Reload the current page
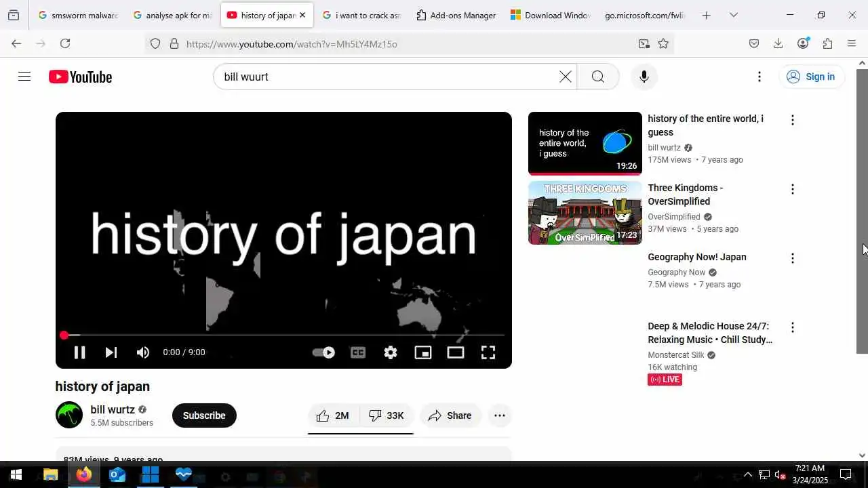868x488 pixels. tap(65, 43)
